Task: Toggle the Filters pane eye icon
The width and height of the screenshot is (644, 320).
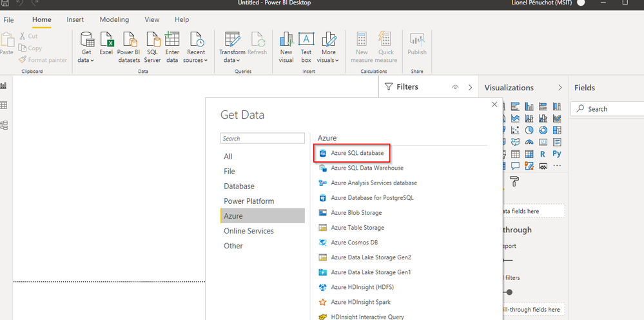Action: coord(455,87)
